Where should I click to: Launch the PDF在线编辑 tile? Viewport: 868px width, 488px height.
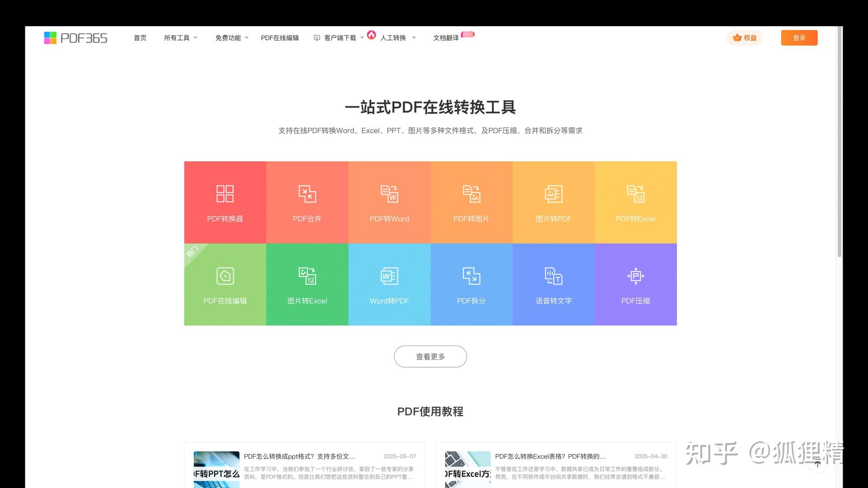[x=225, y=284]
